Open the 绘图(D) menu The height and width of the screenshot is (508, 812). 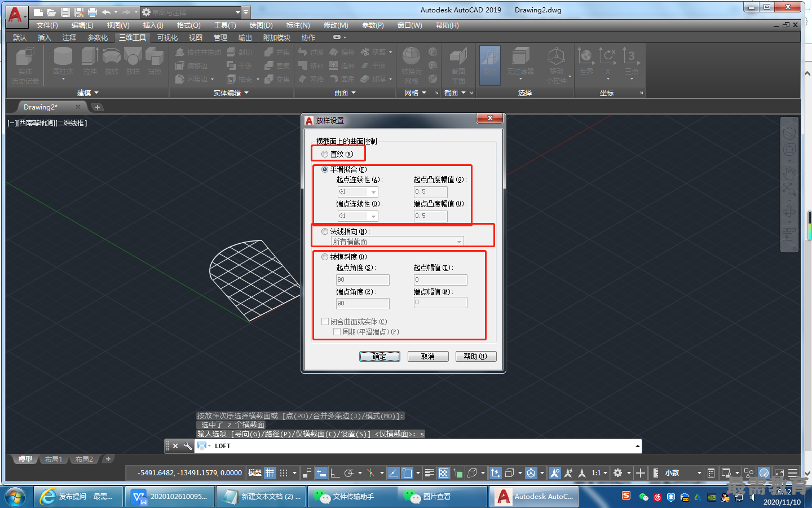pos(261,25)
